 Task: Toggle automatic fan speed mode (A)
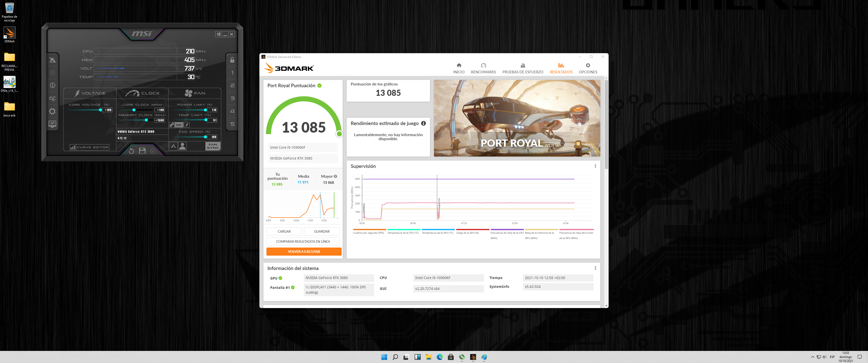tap(173, 146)
